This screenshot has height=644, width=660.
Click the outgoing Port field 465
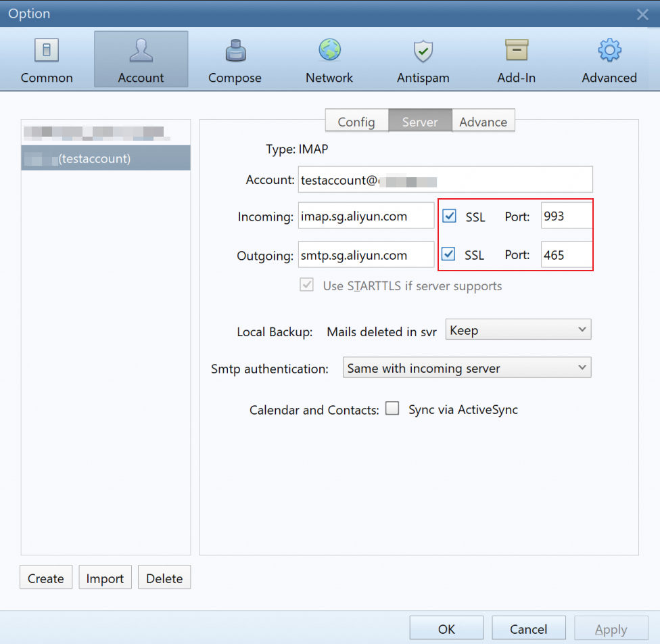567,254
